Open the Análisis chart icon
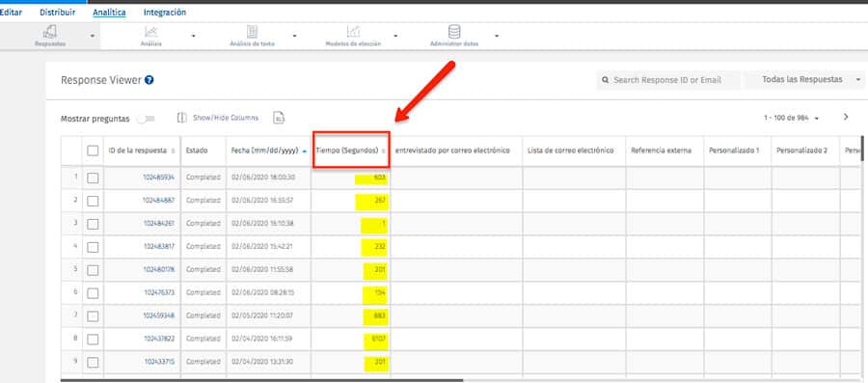Screen dimensions: 868x383 (x=150, y=32)
